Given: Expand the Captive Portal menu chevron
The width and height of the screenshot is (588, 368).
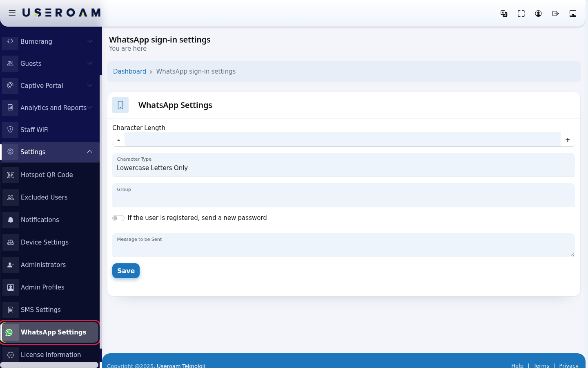Looking at the screenshot, I should pyautogui.click(x=90, y=85).
